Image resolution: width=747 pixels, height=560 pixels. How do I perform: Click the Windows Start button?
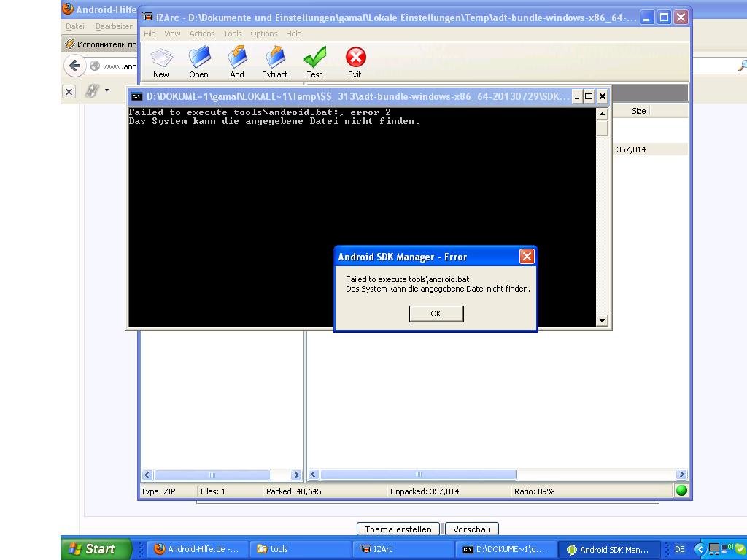(x=96, y=549)
